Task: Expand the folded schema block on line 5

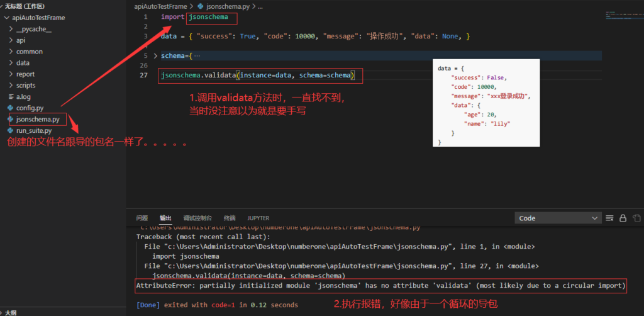Action: (x=156, y=55)
